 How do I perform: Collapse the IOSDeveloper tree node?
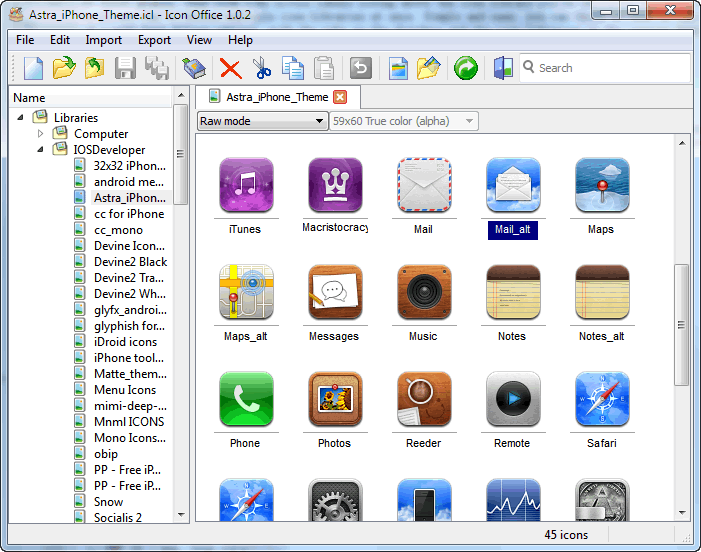(x=40, y=150)
